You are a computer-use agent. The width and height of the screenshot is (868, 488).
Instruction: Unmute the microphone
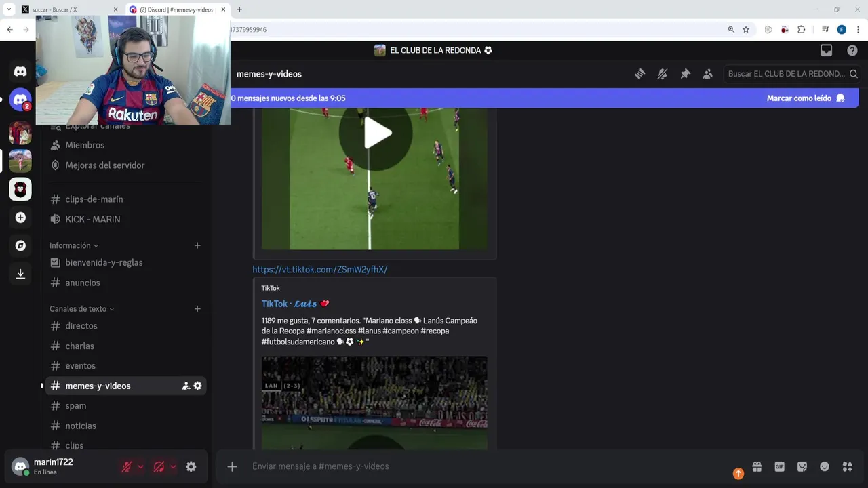[127, 466]
